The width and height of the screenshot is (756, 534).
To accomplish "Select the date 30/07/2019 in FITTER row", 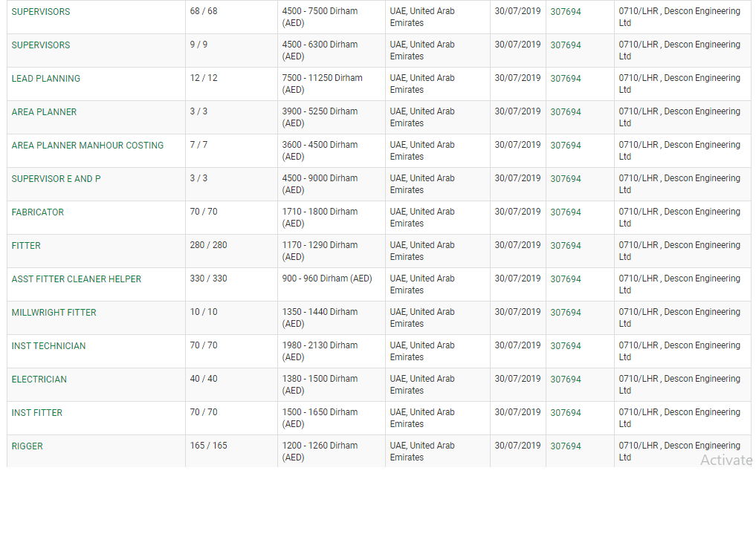I will [517, 245].
